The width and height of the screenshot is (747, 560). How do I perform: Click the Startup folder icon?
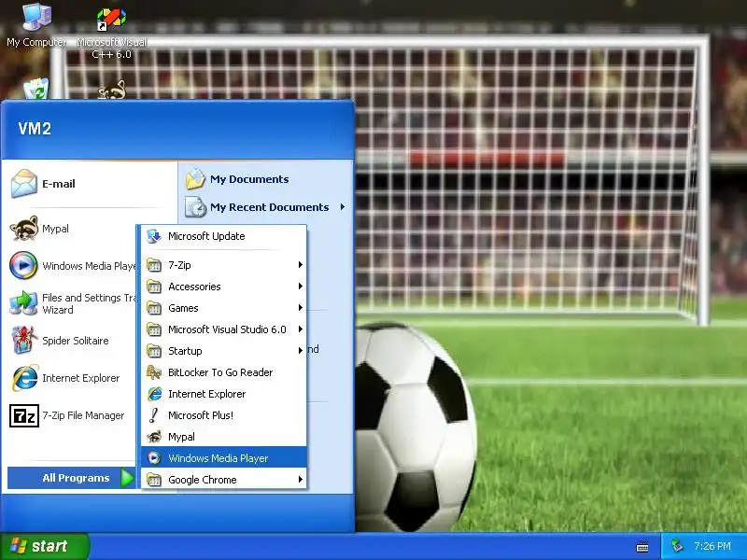154,351
